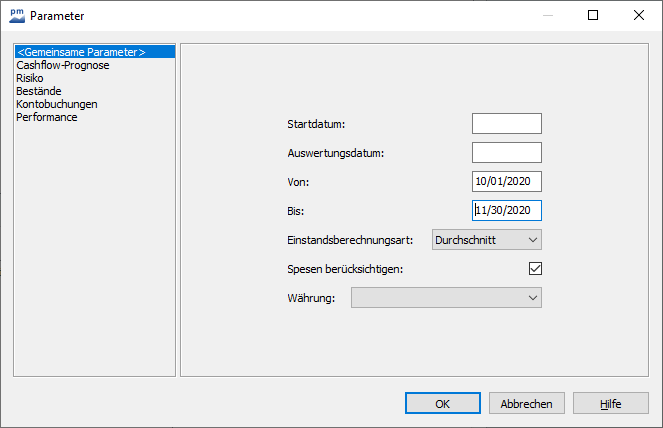Viewport: 663px width, 428px height.
Task: Open the Risiko parameter category
Action: (x=30, y=78)
